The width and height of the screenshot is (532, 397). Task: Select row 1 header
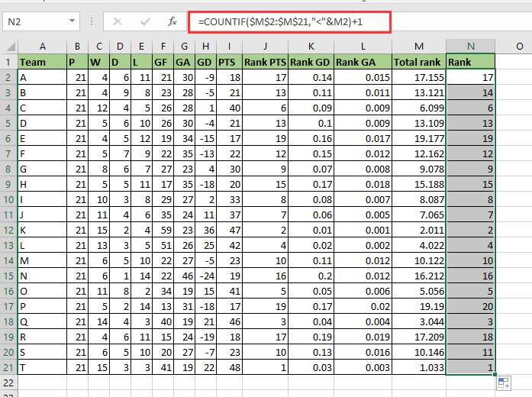(8, 62)
